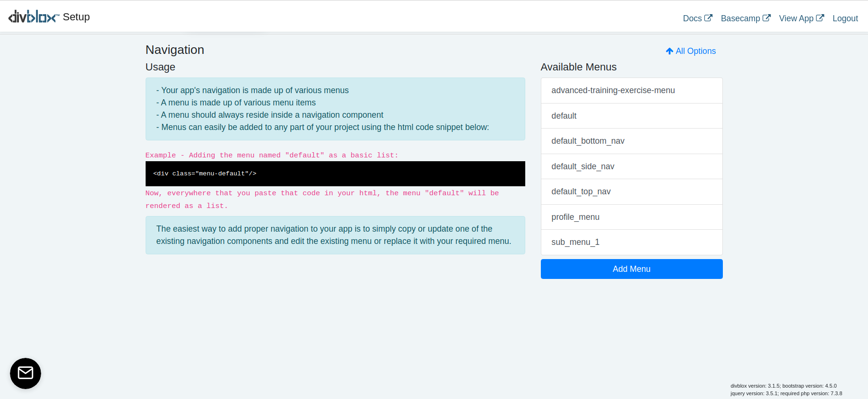Click the jquery version footer text
The image size is (868, 399).
point(786,393)
